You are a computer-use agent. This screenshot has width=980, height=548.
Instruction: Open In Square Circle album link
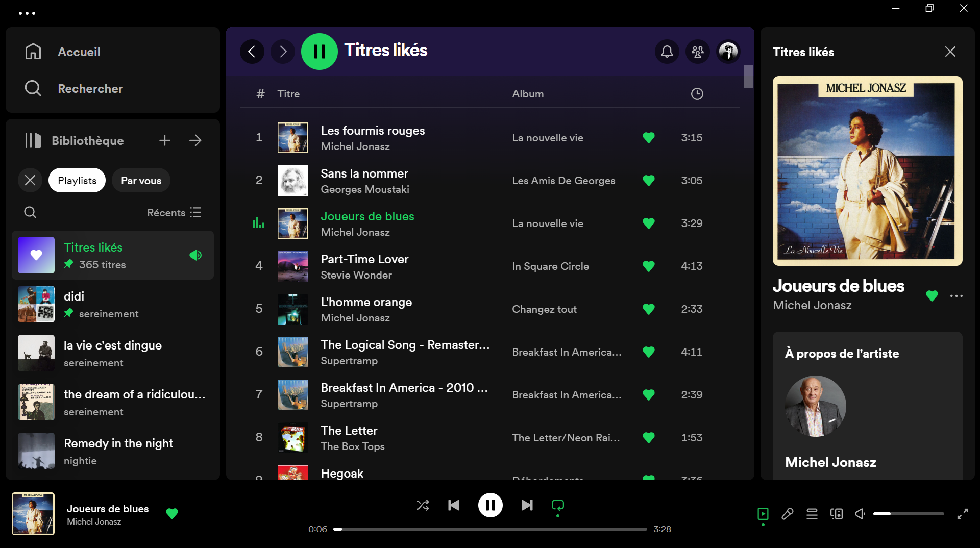point(550,266)
